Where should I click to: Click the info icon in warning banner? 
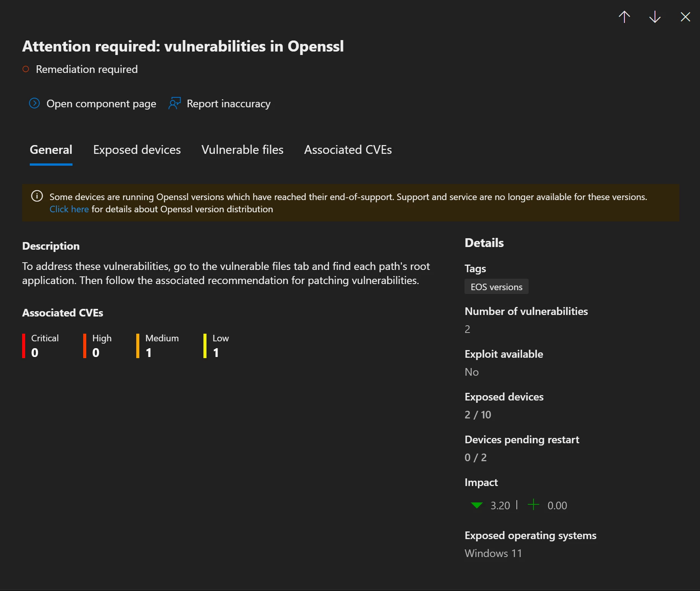point(37,196)
